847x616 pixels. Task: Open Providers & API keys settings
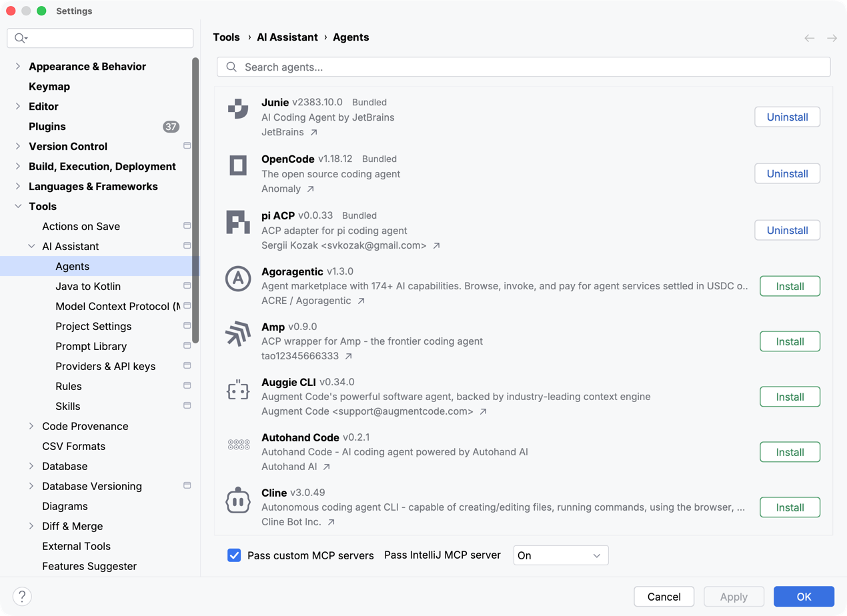105,367
